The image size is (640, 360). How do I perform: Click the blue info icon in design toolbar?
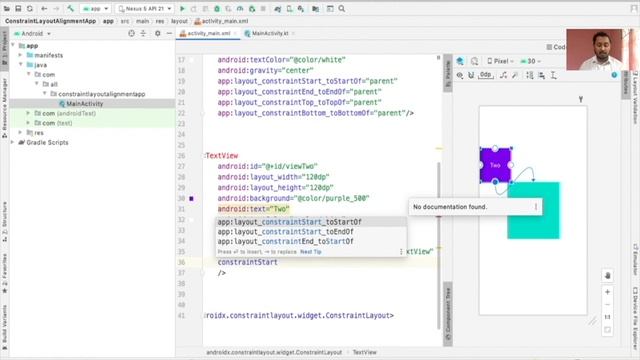click(614, 75)
